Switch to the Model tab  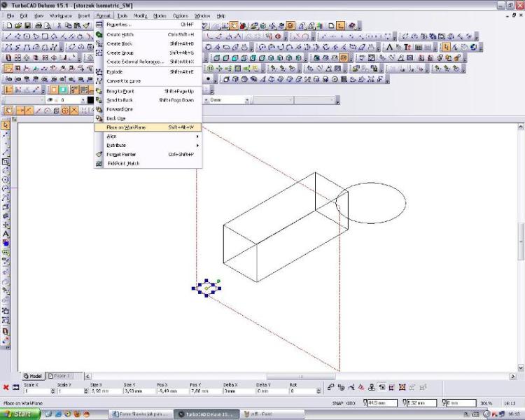click(x=32, y=376)
